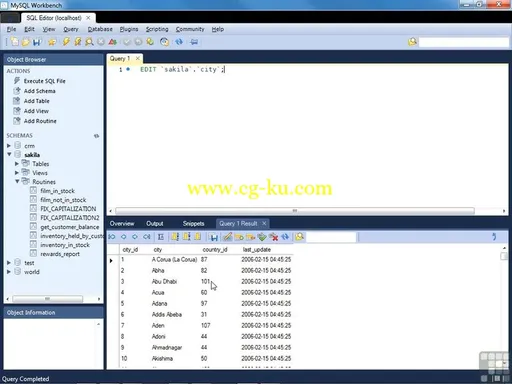Click the refresh arrows icon in main toolbar
512x384 pixels.
(179, 42)
